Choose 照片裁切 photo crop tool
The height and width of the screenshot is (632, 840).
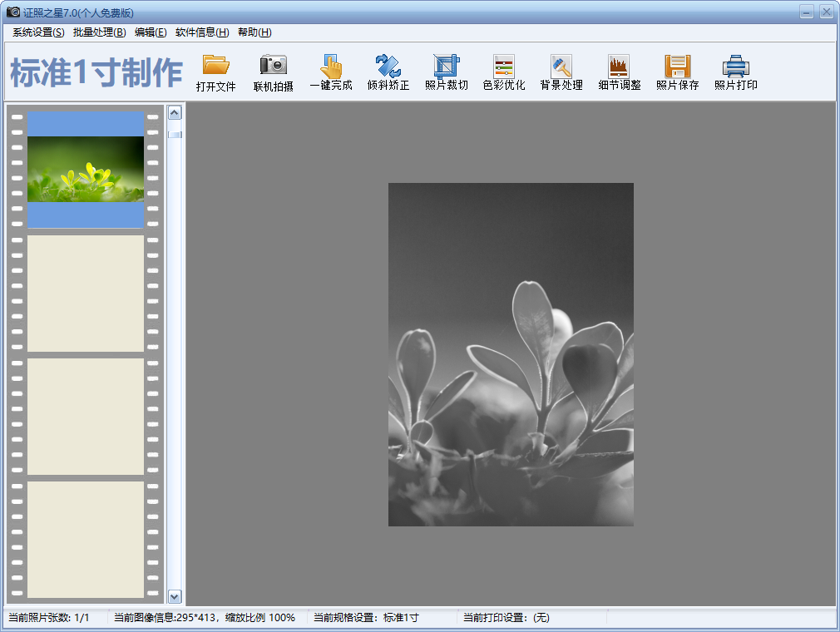point(447,73)
